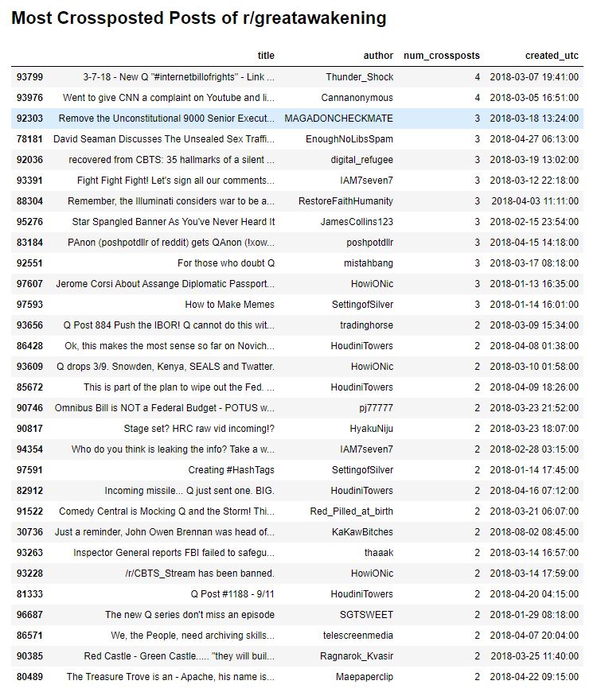This screenshot has height=700, width=605.
Task: Click author tradinghorse
Action: [366, 325]
